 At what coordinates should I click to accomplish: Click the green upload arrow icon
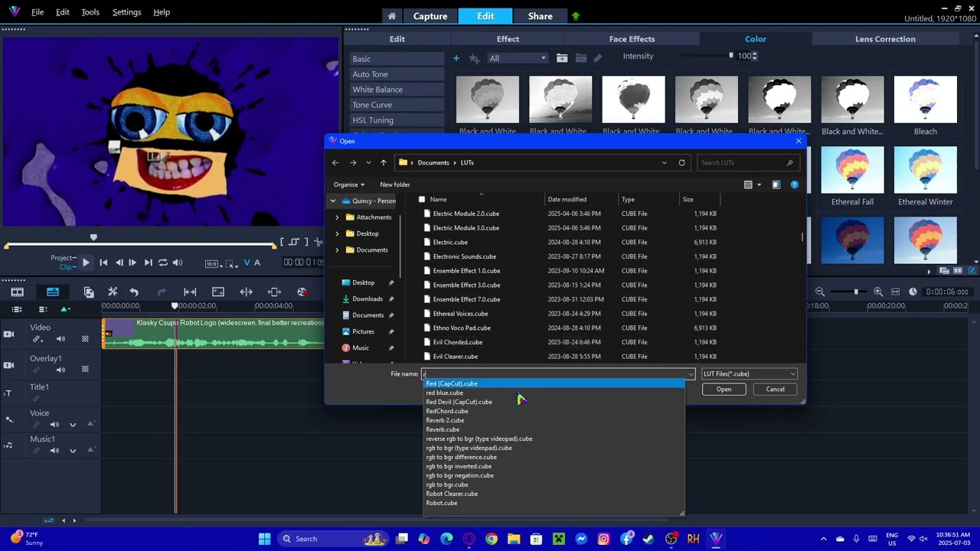(576, 16)
